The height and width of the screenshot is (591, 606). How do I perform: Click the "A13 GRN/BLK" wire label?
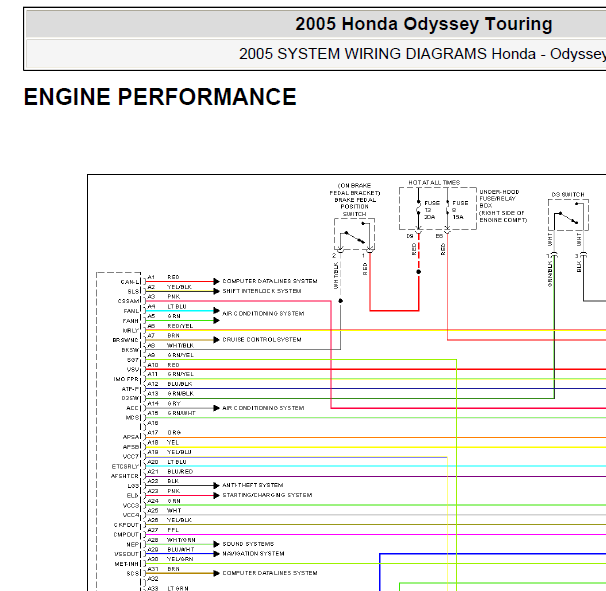[171, 393]
